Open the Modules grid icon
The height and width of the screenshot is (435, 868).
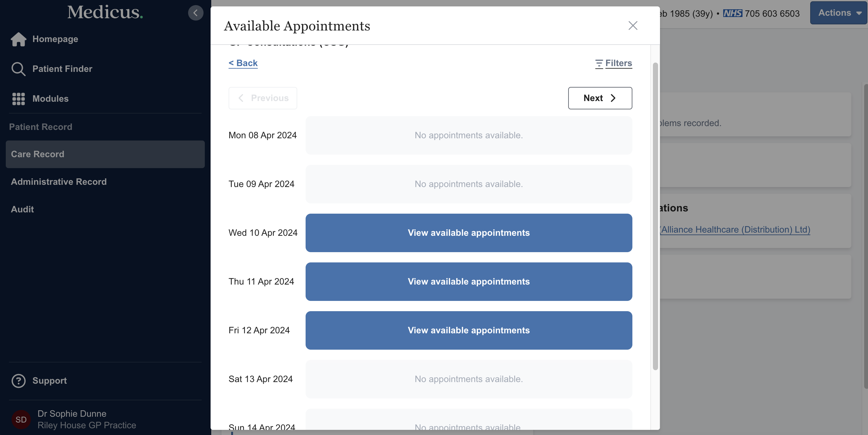18,99
